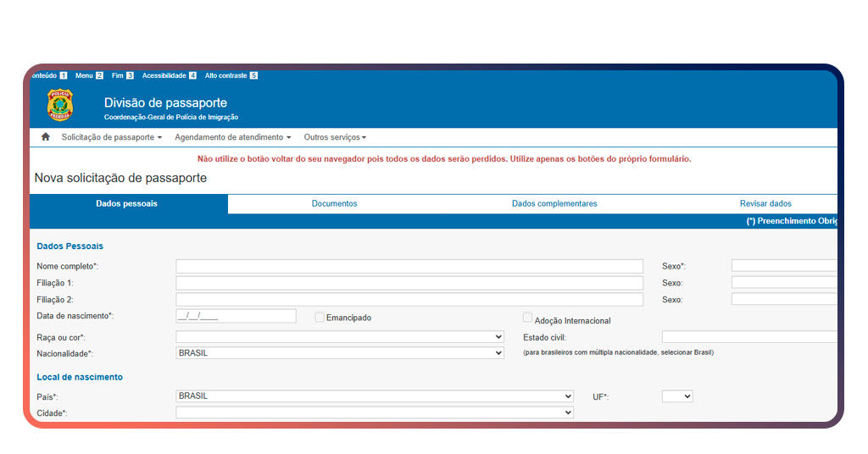Click the home icon in navigation bar
868x454 pixels.
point(46,136)
